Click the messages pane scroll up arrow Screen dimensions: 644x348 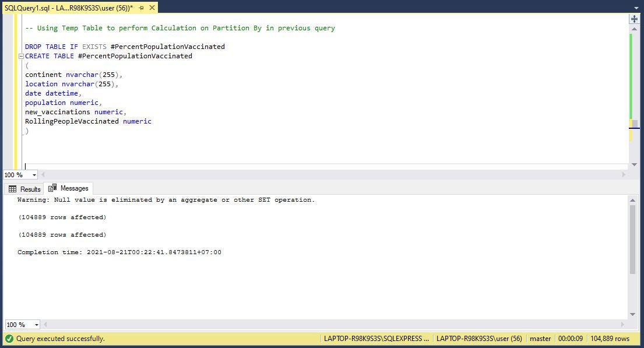coord(632,200)
